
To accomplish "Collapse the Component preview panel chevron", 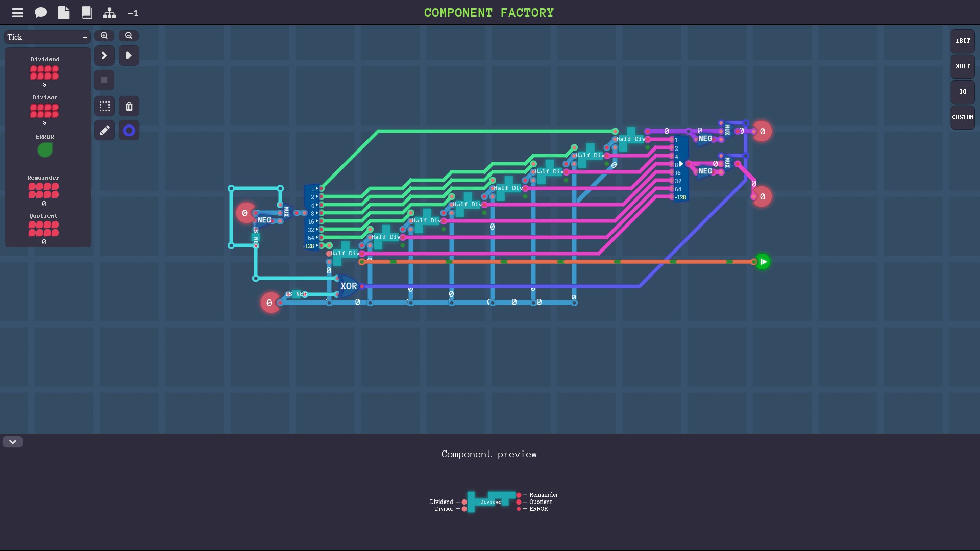I will point(13,442).
